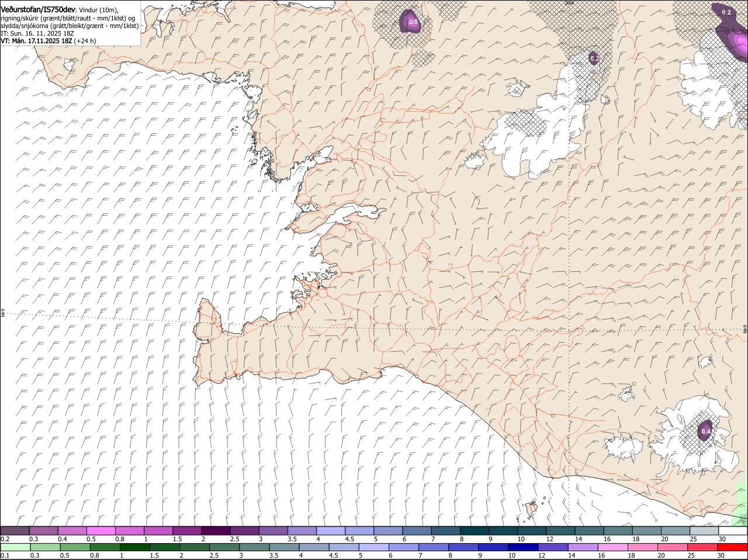Image resolution: width=748 pixels, height=560 pixels.
Task: Click the 20W longitude label at the top edge
Action: pyautogui.click(x=570, y=3)
